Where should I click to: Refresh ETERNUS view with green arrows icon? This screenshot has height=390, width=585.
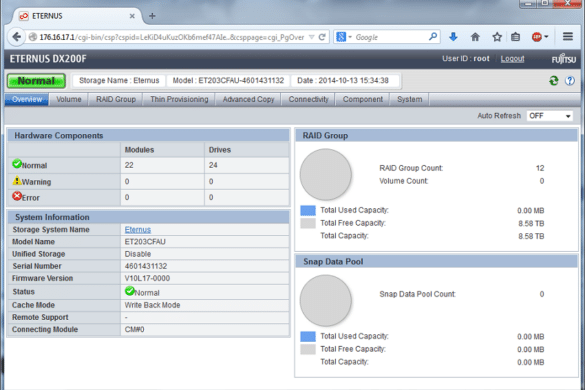coord(554,81)
